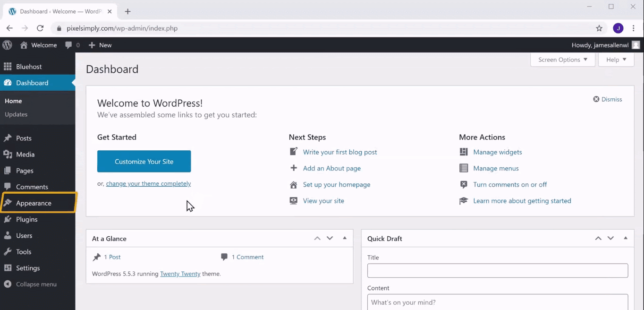Click the Customize Your Site button

(144, 161)
